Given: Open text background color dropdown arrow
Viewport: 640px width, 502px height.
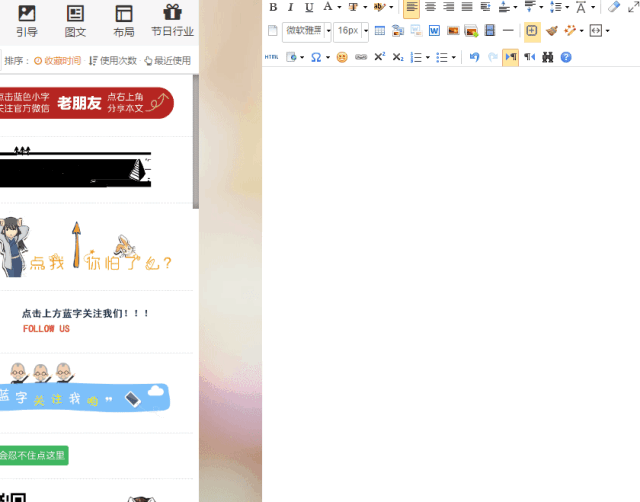Looking at the screenshot, I should pyautogui.click(x=365, y=7).
